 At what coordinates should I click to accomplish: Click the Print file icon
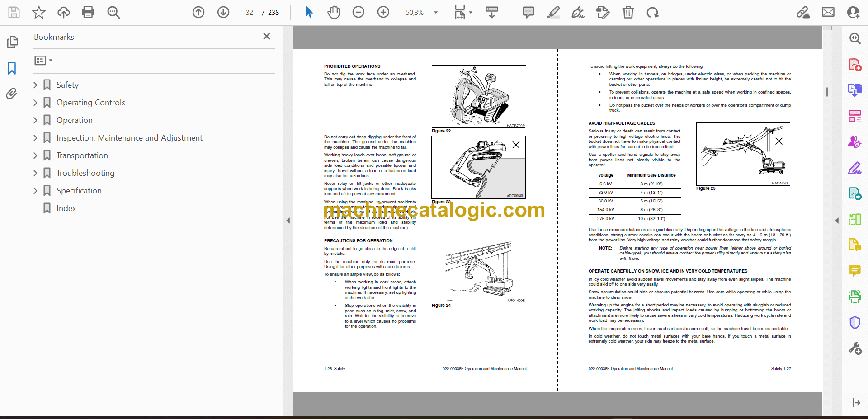point(88,12)
